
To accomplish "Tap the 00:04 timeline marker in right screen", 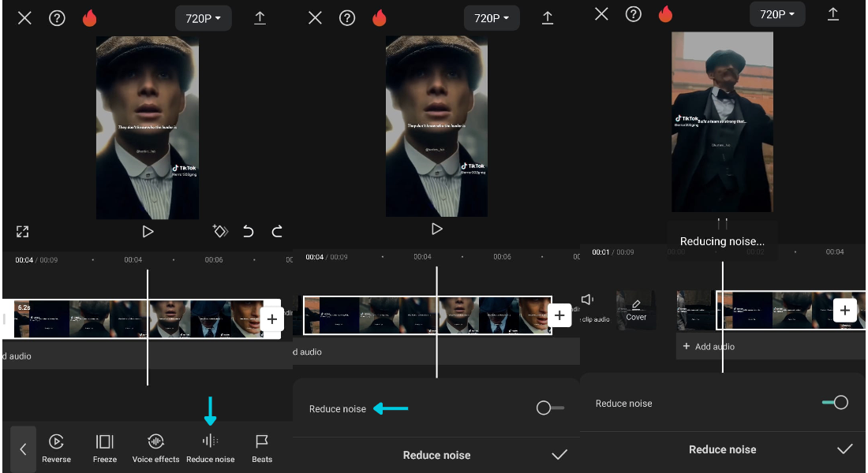I will pyautogui.click(x=835, y=251).
